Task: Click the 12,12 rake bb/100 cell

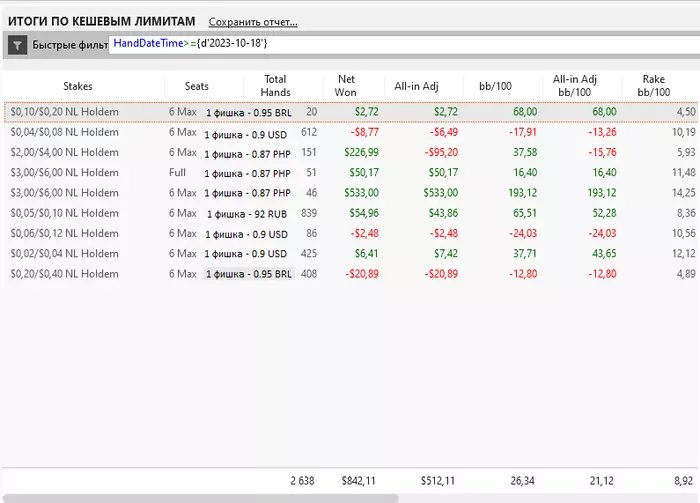Action: [x=683, y=254]
